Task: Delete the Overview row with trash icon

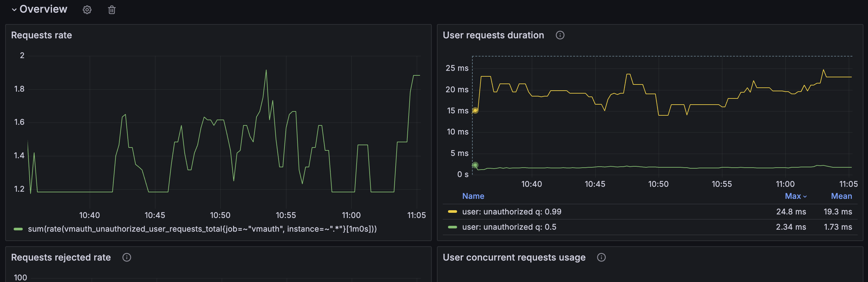Action: pyautogui.click(x=112, y=10)
